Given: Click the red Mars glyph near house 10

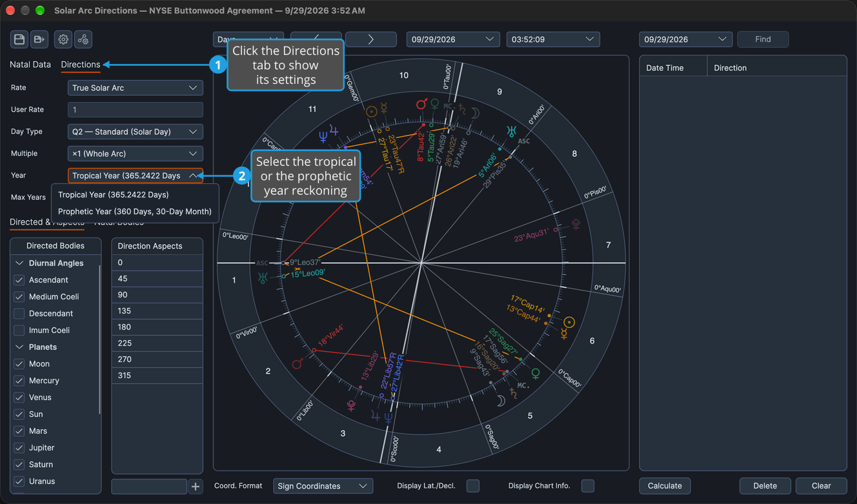Looking at the screenshot, I should (x=421, y=104).
